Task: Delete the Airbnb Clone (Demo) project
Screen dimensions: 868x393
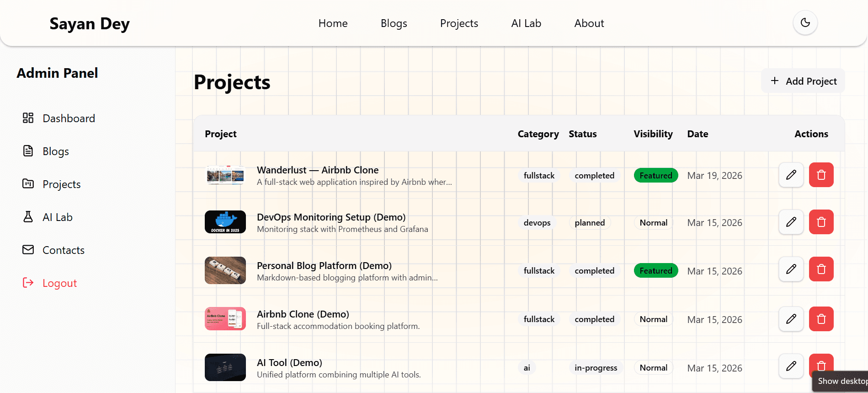Action: pyautogui.click(x=821, y=319)
